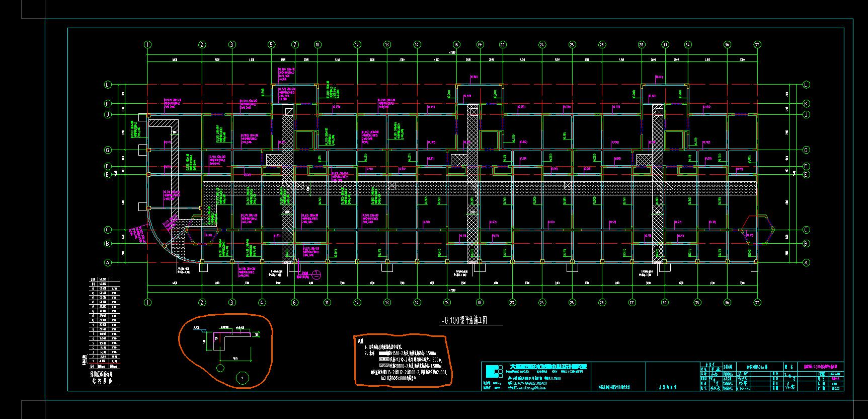Select the bottom-row grid axis bubble 15
This screenshot has height=419, width=868.
tap(447, 303)
